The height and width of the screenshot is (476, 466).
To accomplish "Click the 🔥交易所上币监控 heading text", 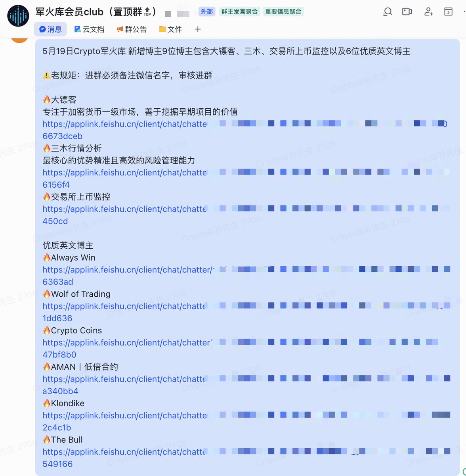I will (76, 197).
